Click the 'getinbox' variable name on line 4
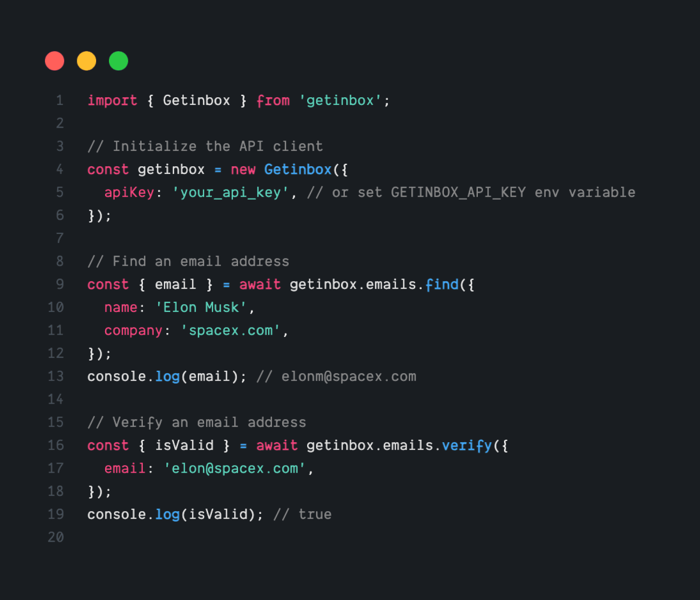Image resolution: width=700 pixels, height=600 pixels. pyautogui.click(x=171, y=170)
